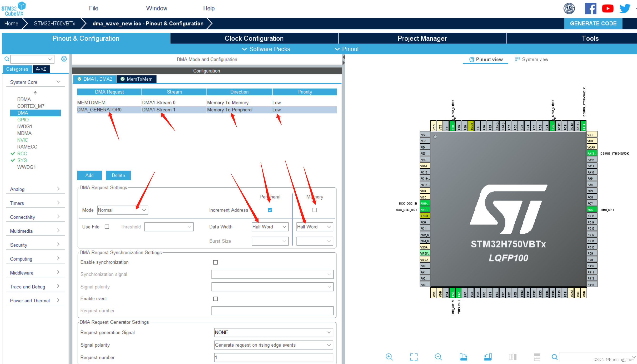Open the Twitter icon link
The image size is (637, 364).
coord(624,9)
